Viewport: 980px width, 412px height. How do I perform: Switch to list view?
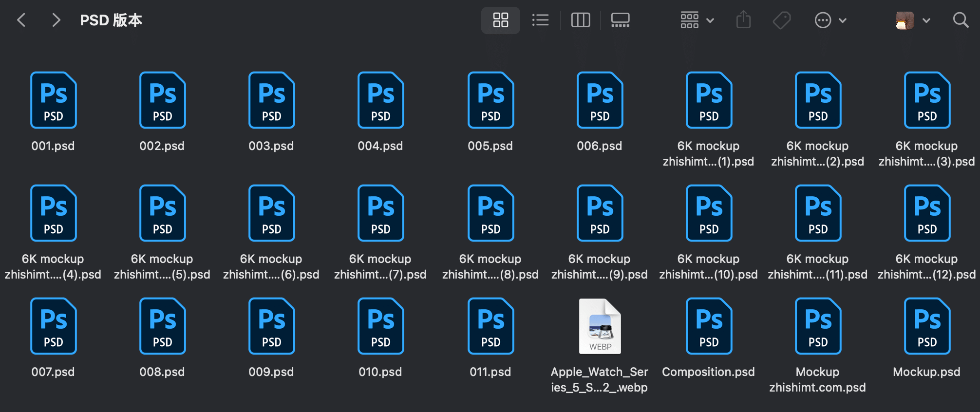pyautogui.click(x=540, y=20)
